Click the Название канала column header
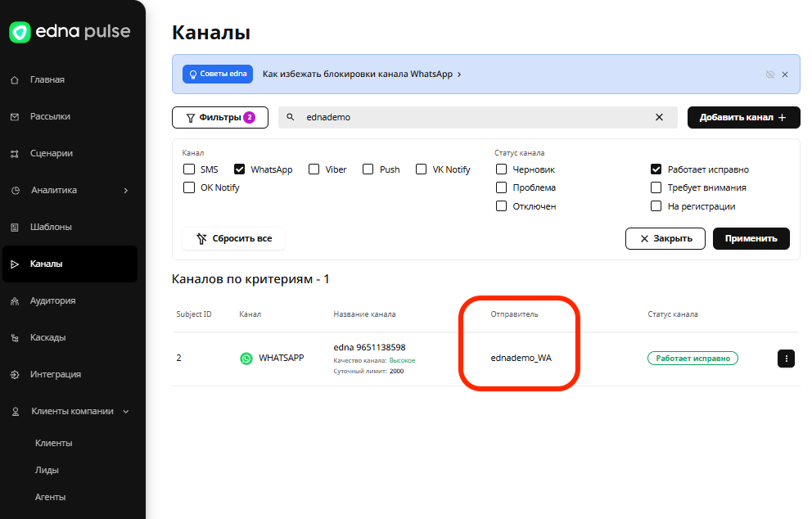Screen dimensions: 812x519 (364, 314)
